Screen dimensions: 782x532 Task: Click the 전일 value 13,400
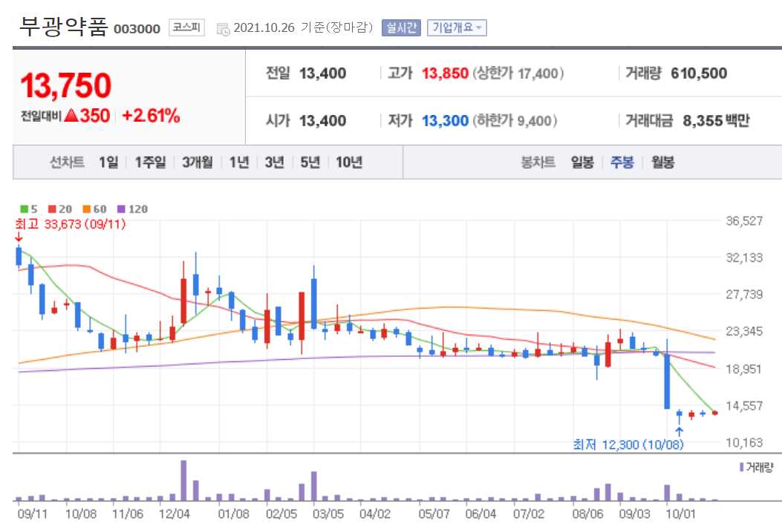(322, 73)
